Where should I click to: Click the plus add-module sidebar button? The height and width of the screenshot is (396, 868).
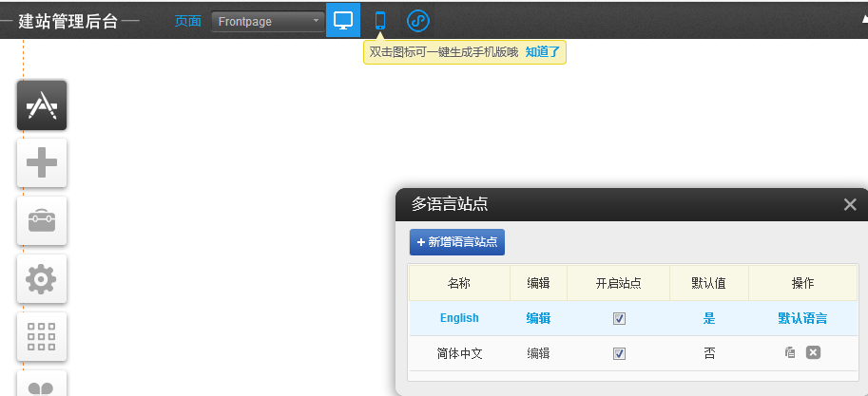(42, 163)
